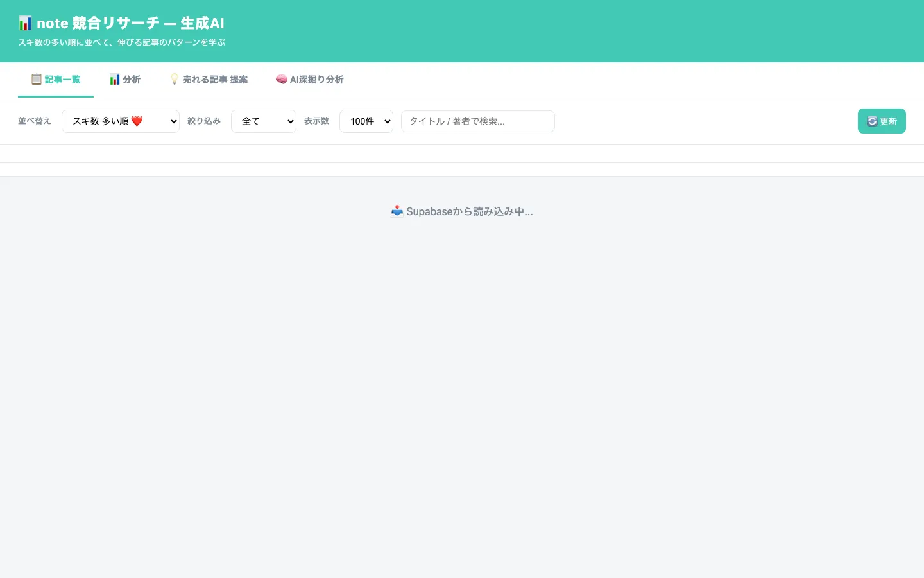This screenshot has width=924, height=578.
Task: Focus the タイトル / 著者 search field
Action: click(478, 121)
